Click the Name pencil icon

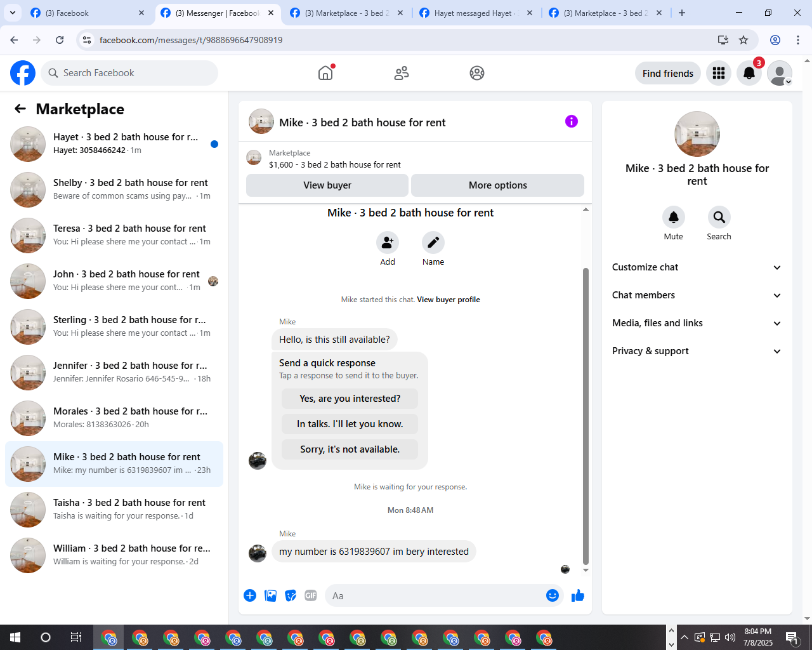tap(433, 242)
